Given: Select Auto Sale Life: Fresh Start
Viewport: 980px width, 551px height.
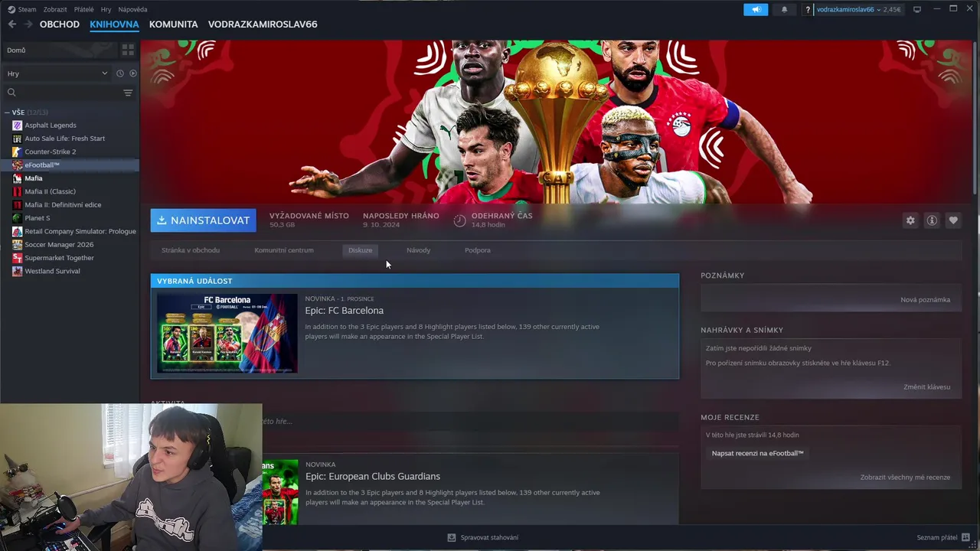Looking at the screenshot, I should [65, 139].
